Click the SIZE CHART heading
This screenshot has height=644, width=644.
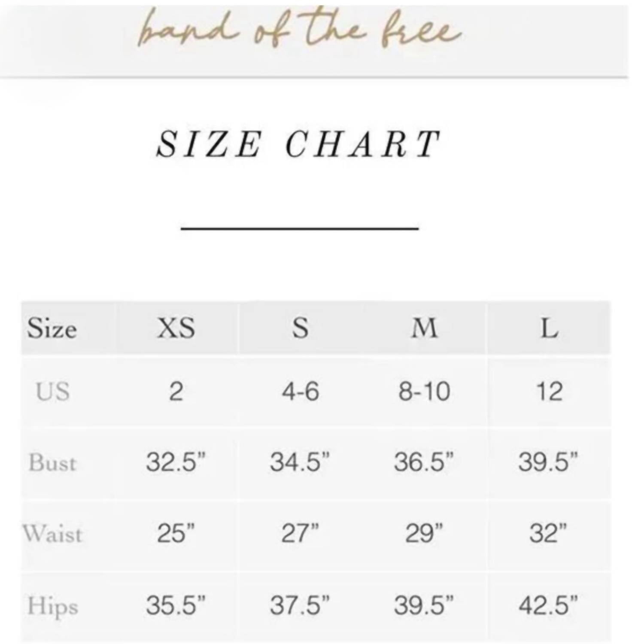(298, 144)
